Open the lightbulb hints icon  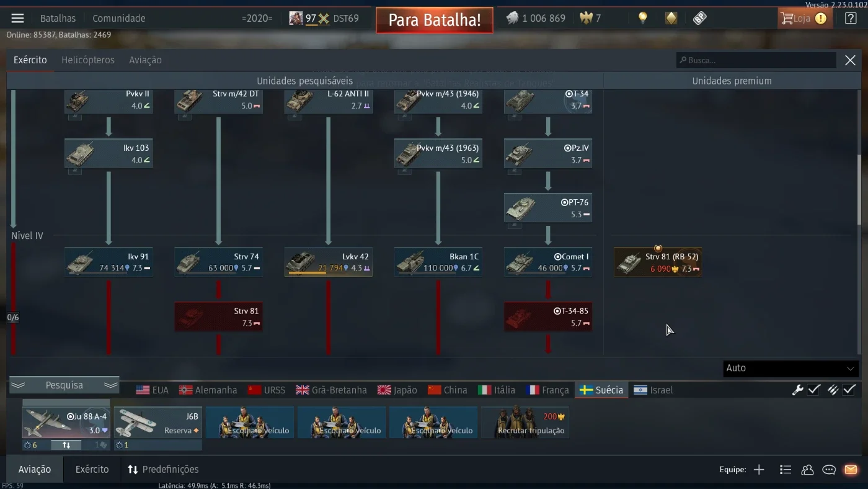coord(643,18)
